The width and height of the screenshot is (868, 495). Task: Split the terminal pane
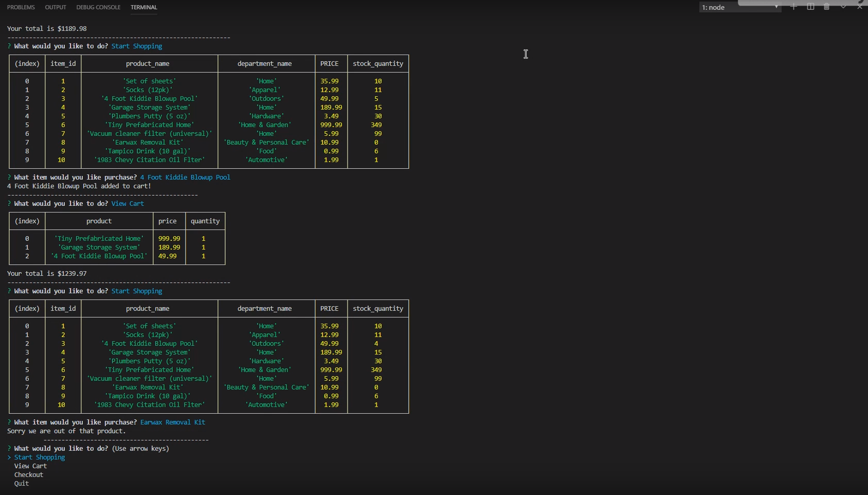pyautogui.click(x=810, y=7)
